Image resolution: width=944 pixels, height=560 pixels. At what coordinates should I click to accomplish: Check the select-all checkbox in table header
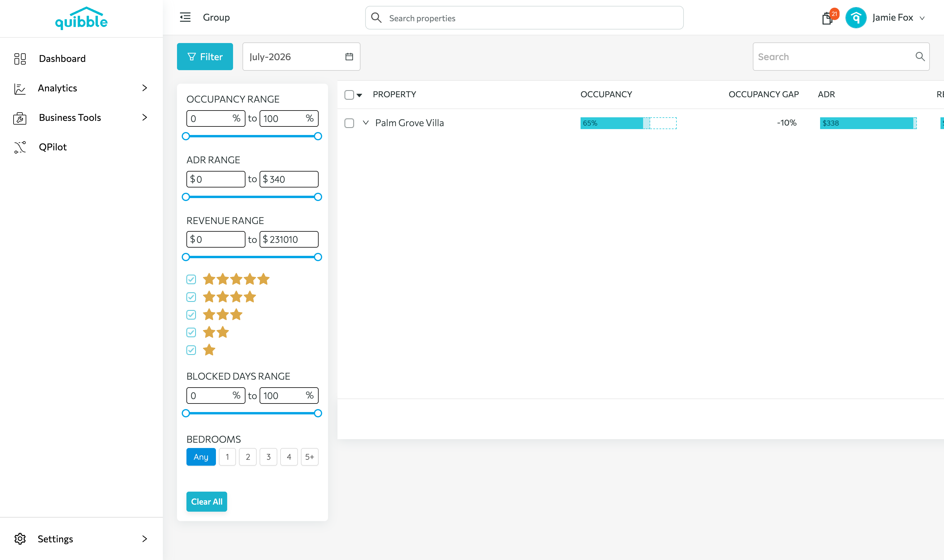coord(349,95)
